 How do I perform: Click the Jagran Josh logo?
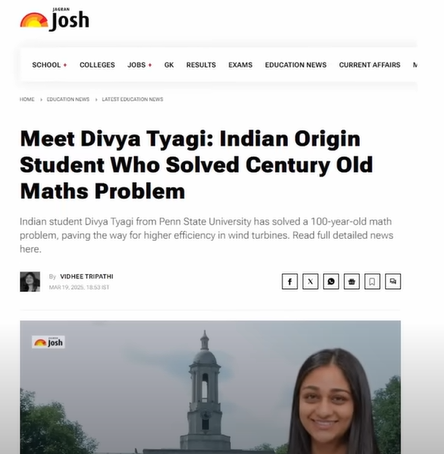coord(55,20)
